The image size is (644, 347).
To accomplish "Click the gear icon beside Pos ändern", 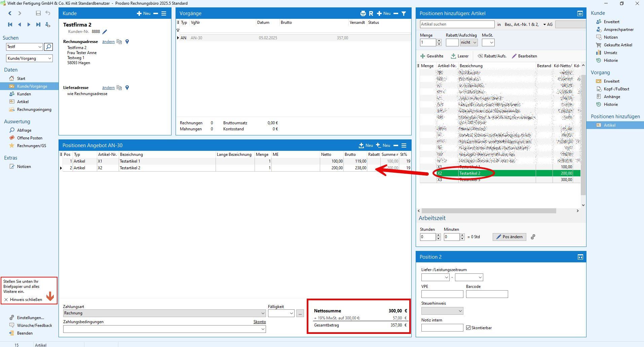I will (533, 237).
